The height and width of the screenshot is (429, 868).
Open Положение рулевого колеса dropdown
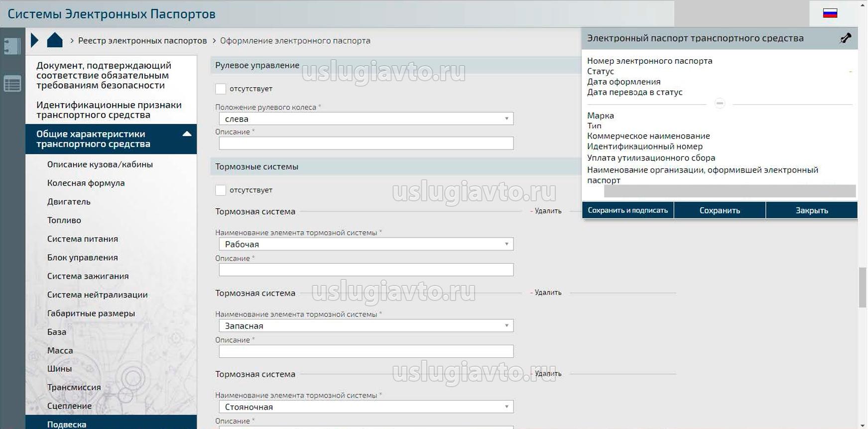(366, 119)
